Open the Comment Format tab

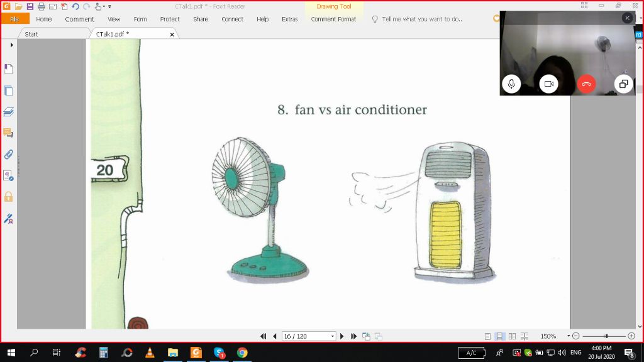pos(333,19)
